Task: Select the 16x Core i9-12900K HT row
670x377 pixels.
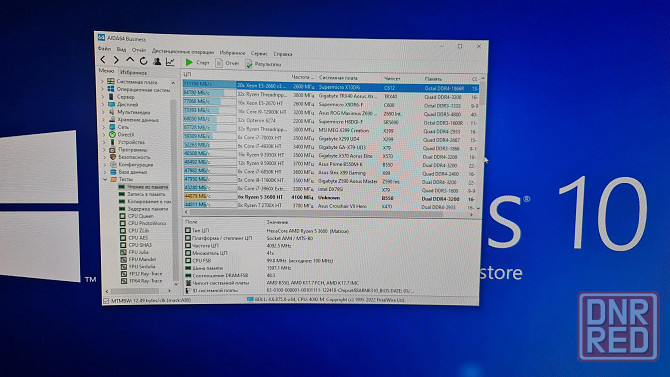Action: (330, 113)
